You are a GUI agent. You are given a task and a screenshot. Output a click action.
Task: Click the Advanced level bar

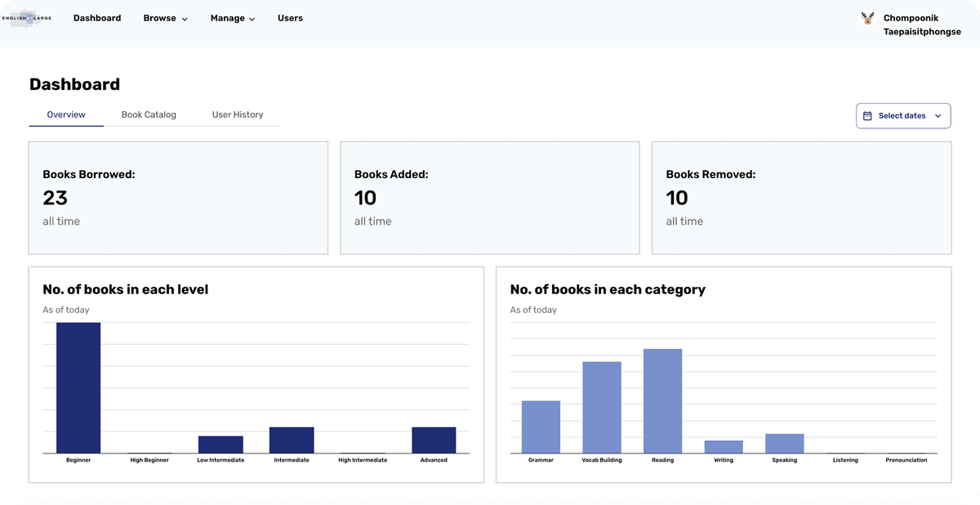434,440
